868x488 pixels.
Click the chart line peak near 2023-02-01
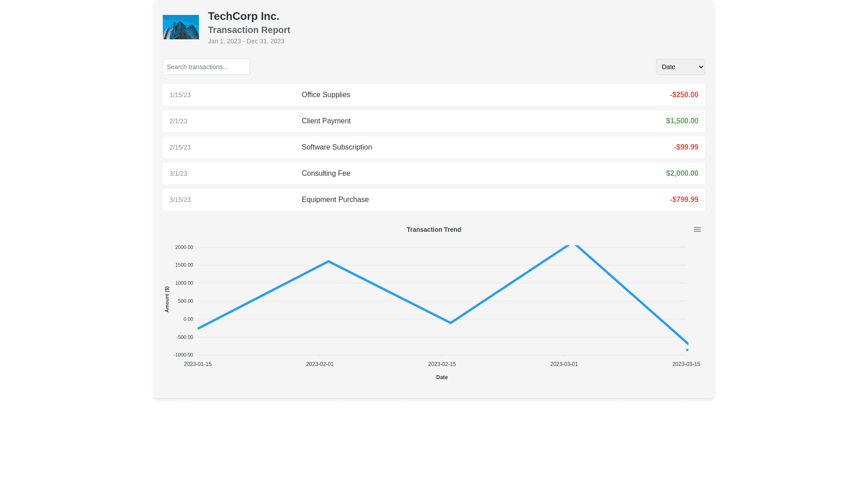(328, 262)
